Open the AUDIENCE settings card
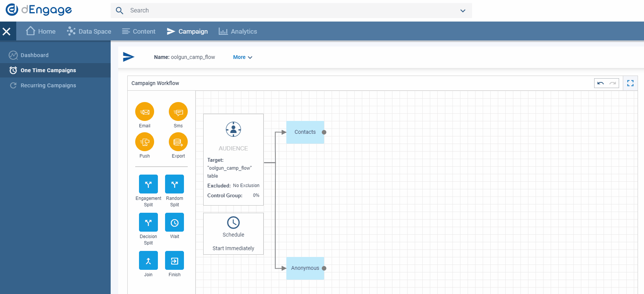This screenshot has height=294, width=644. click(x=233, y=159)
